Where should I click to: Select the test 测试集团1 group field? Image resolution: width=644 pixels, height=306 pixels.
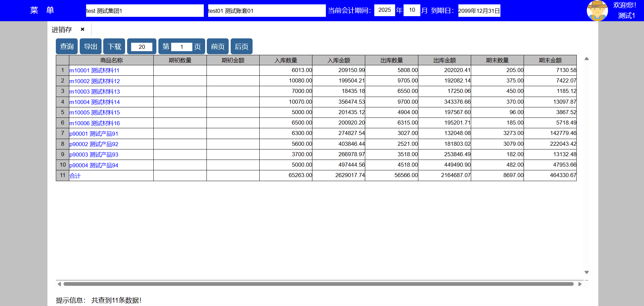click(x=145, y=11)
